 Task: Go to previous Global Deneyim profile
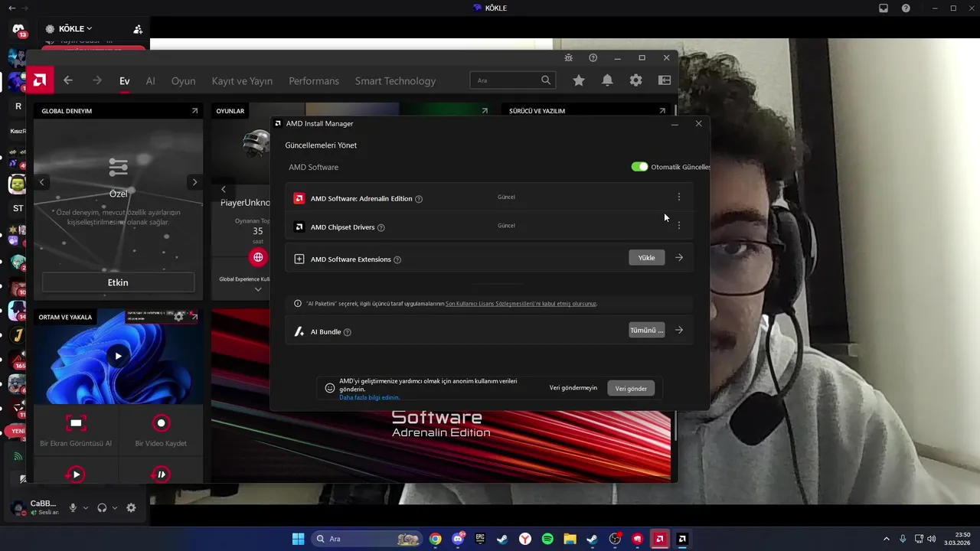[x=42, y=182]
